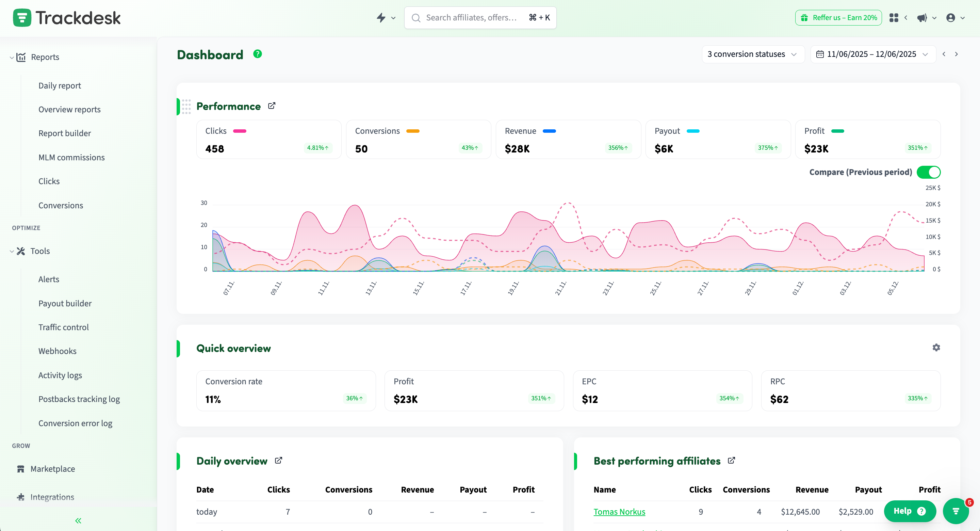The width and height of the screenshot is (980, 531).
Task: Click the Dashboard help question-mark icon
Action: point(258,54)
